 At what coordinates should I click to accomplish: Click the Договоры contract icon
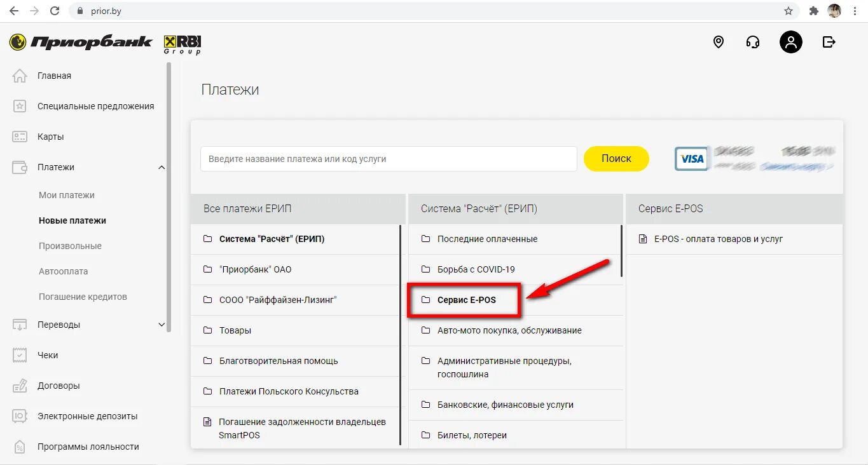[20, 386]
